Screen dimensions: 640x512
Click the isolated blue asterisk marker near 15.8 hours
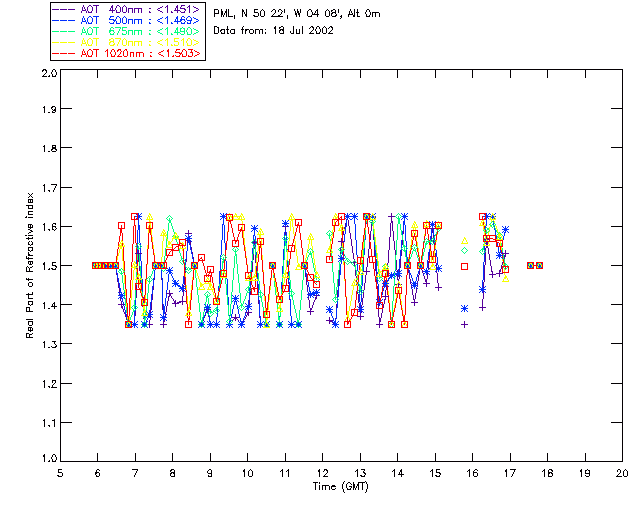[464, 309]
